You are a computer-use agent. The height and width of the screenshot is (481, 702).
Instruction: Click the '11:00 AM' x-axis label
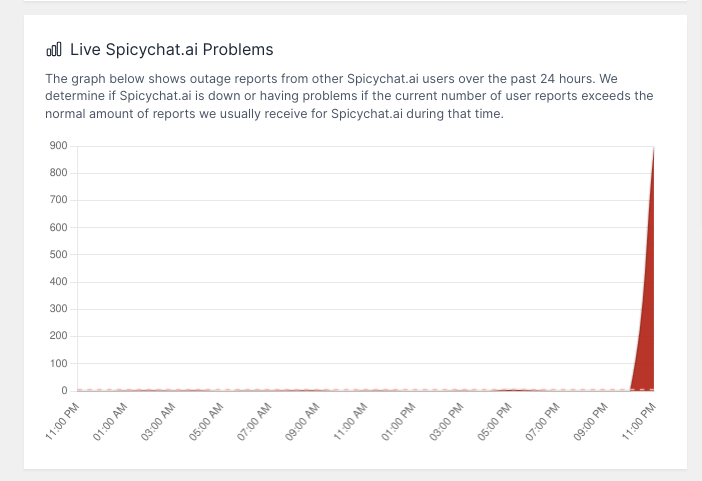351,422
